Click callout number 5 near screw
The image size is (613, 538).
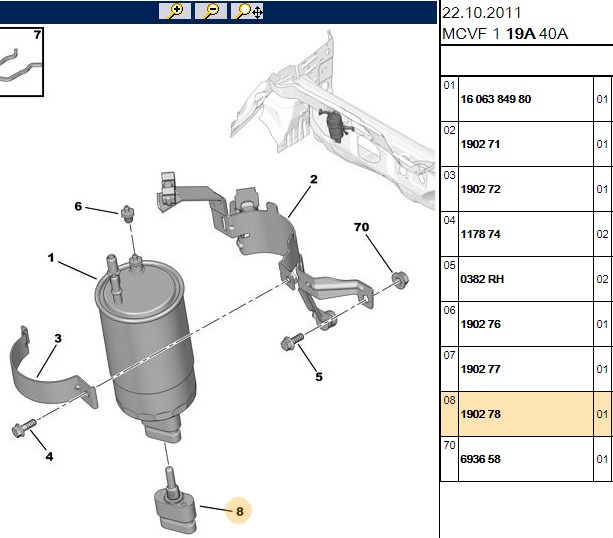(319, 377)
